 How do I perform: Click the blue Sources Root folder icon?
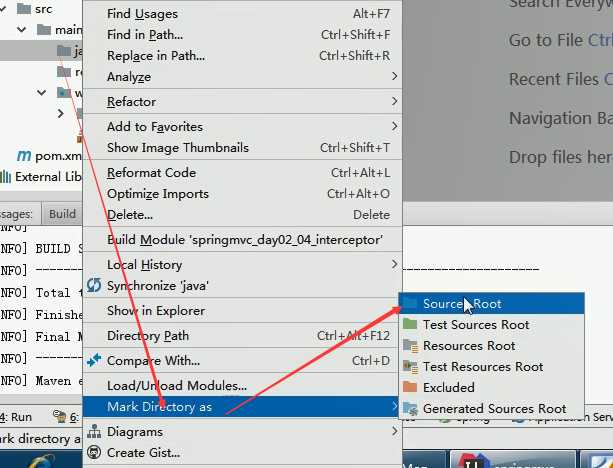pos(410,303)
